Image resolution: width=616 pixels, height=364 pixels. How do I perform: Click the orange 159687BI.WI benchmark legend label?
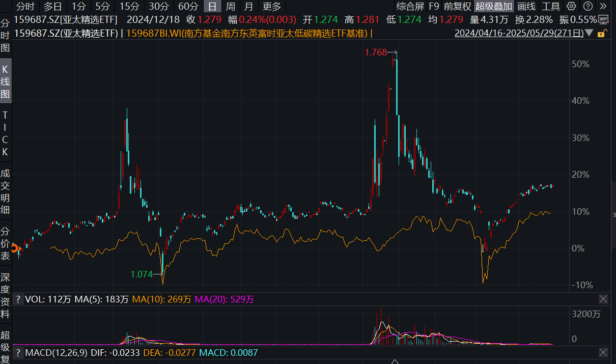coord(247,33)
